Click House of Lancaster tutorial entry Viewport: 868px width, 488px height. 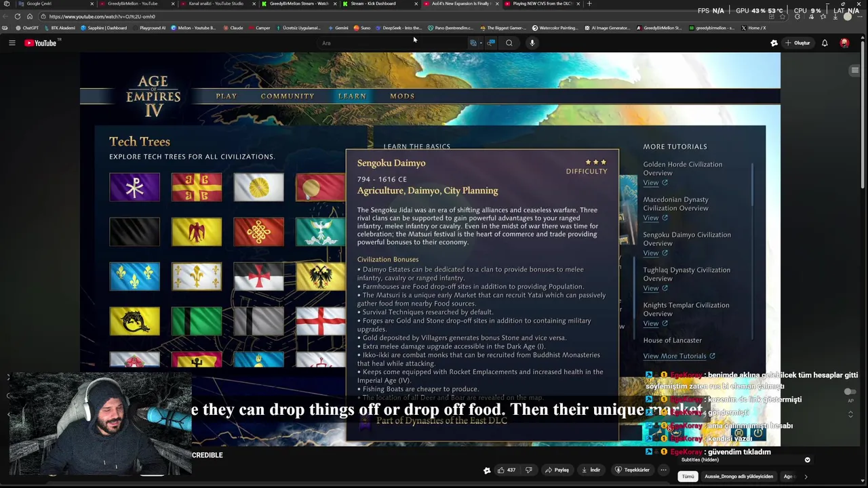(x=673, y=340)
